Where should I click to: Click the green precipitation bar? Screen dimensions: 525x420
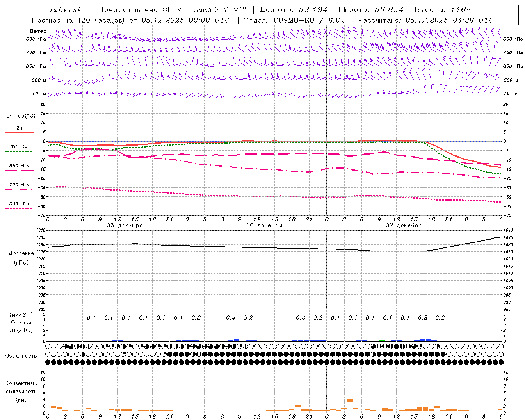[x=382, y=341]
